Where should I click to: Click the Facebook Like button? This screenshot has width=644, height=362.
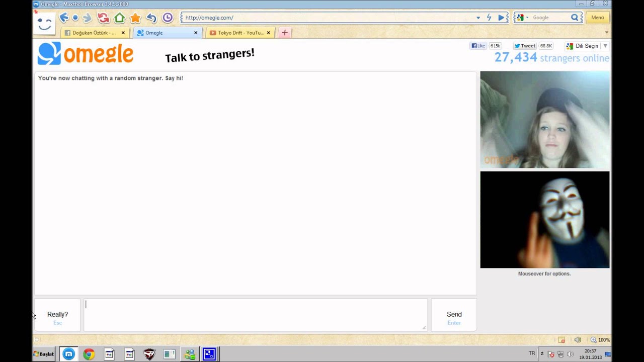[478, 46]
